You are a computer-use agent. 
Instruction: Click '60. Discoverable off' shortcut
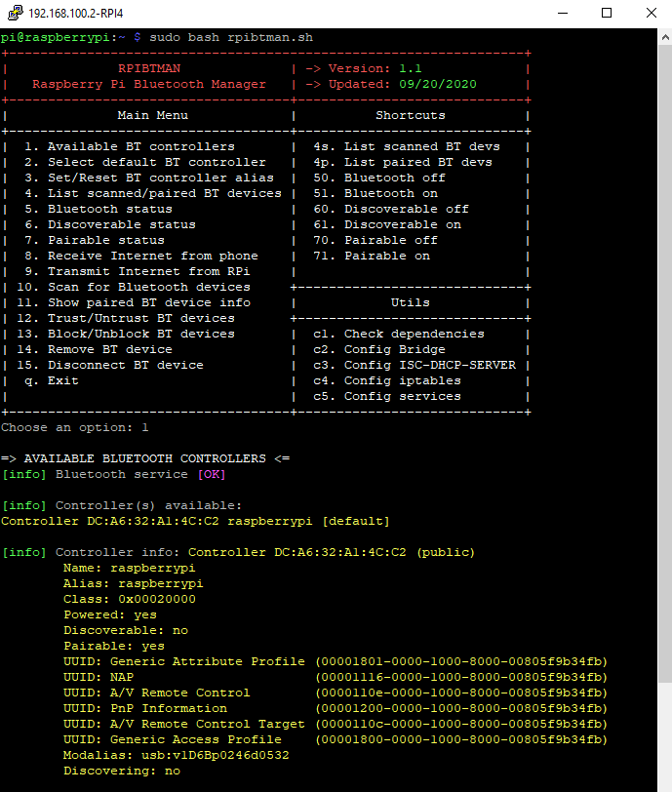click(391, 210)
